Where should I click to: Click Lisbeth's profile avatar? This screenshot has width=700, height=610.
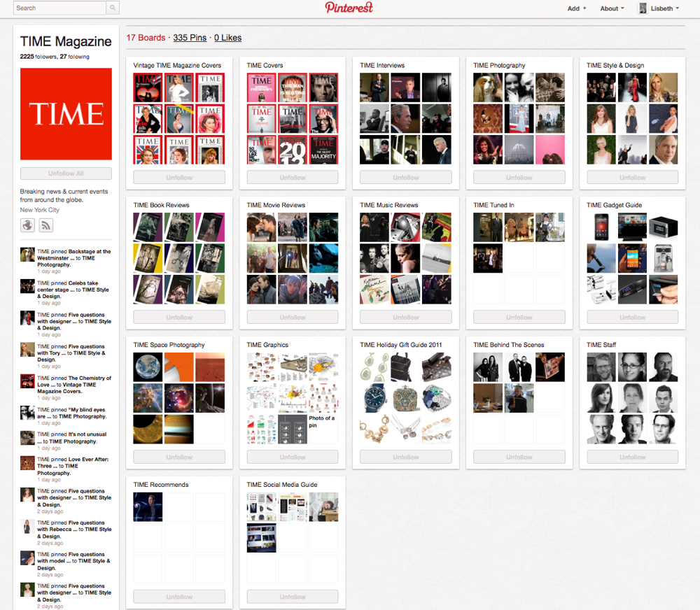(x=643, y=8)
